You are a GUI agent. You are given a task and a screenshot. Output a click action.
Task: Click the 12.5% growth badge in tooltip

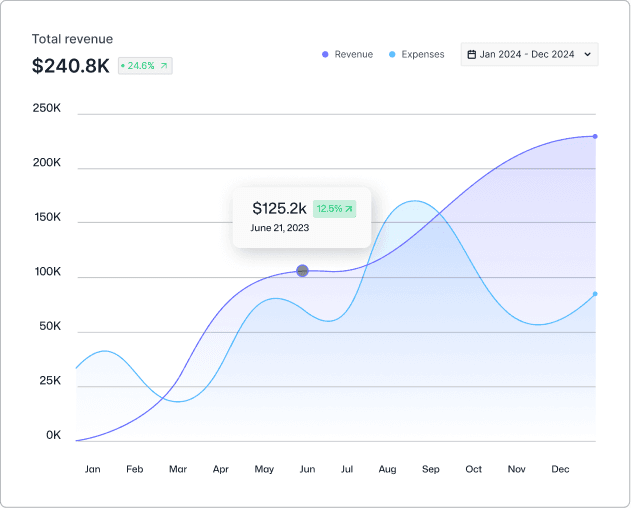(334, 209)
